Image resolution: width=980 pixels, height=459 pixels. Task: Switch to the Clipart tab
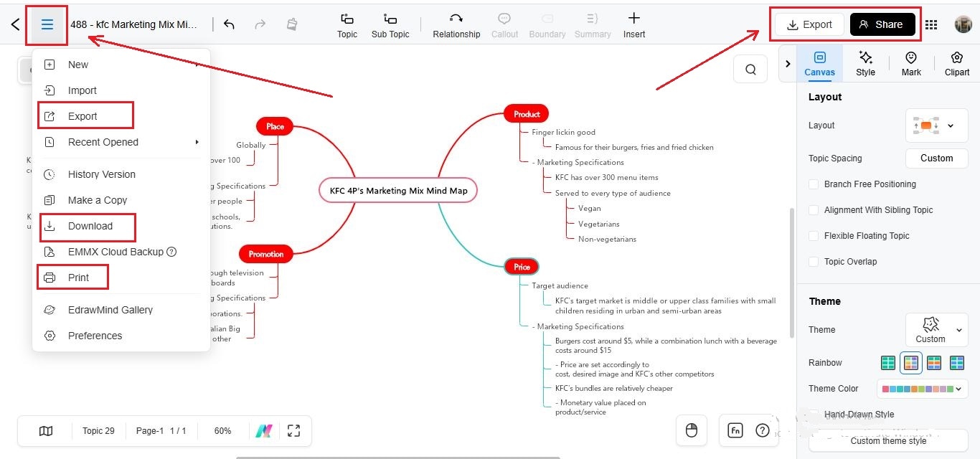tap(957, 63)
